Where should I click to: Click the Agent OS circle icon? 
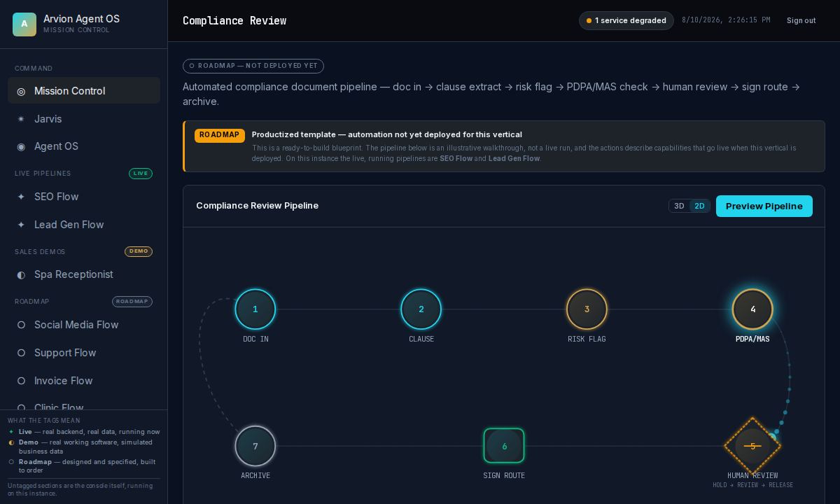point(21,146)
